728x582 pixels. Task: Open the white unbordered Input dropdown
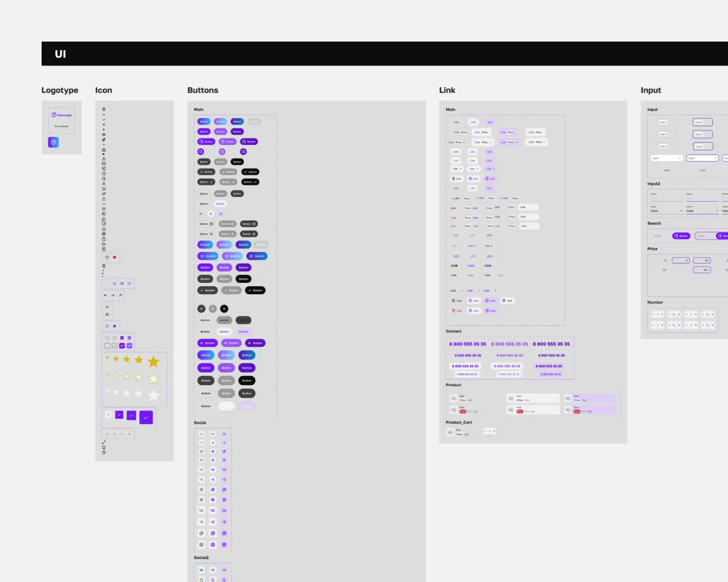click(667, 158)
